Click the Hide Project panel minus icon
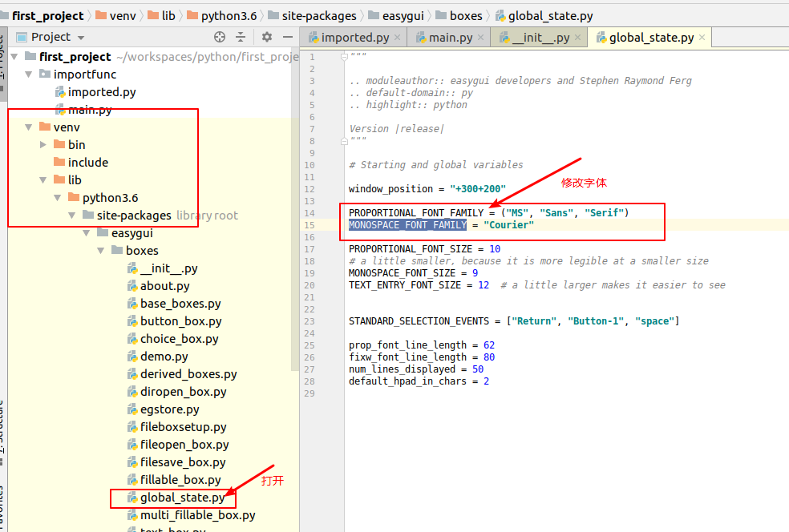The width and height of the screenshot is (789, 532). click(288, 36)
